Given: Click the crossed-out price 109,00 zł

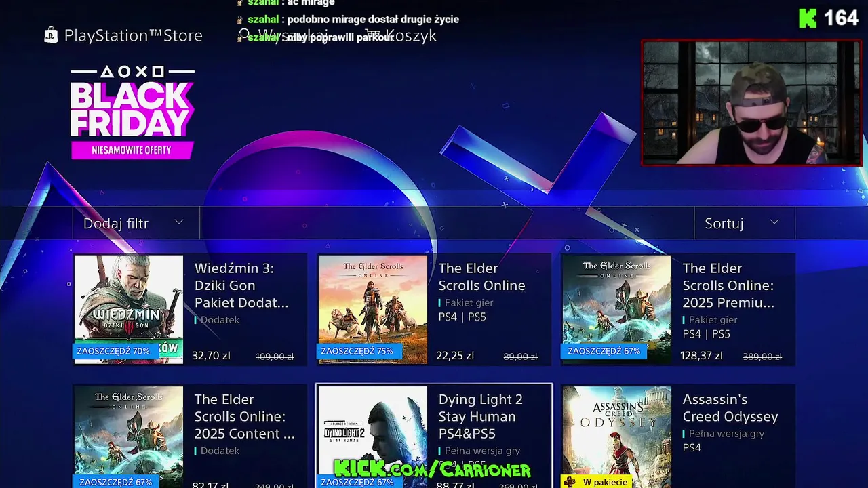Looking at the screenshot, I should (x=275, y=357).
